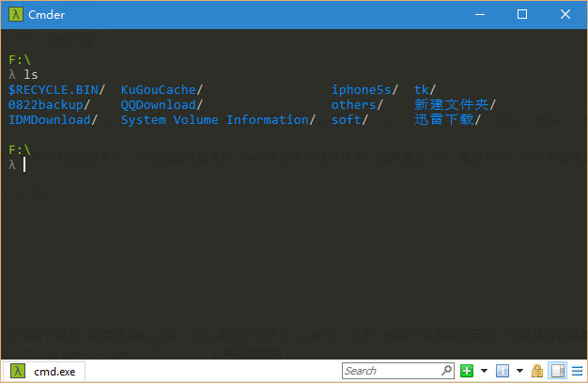Viewport: 588px width, 383px height.
Task: Click the iphone5s directory in listing
Action: point(364,89)
